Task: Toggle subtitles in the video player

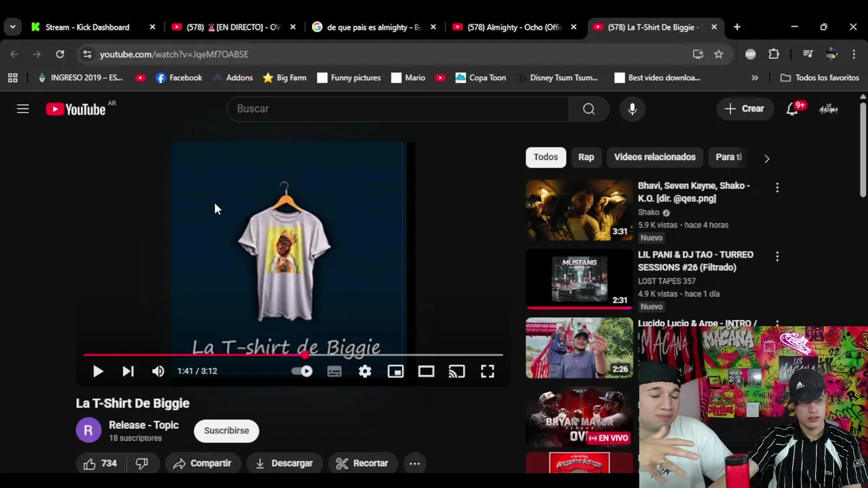Action: 334,371
